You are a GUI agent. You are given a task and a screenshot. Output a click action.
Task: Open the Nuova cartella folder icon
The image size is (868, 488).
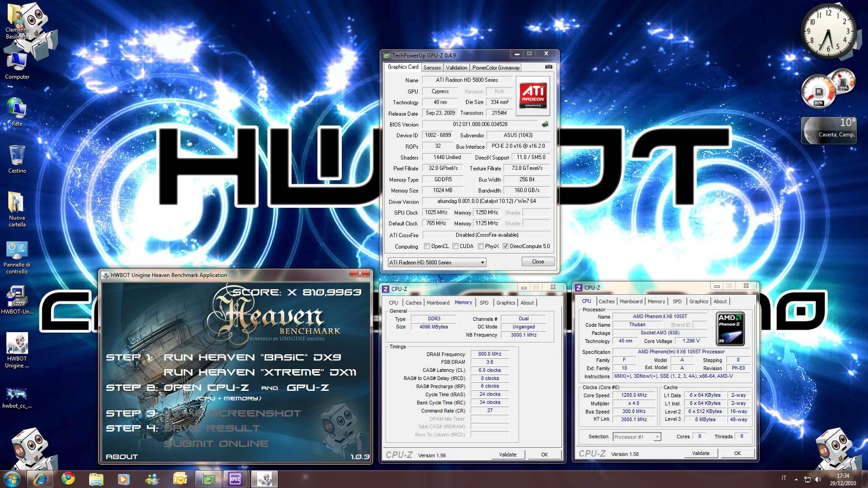click(17, 209)
